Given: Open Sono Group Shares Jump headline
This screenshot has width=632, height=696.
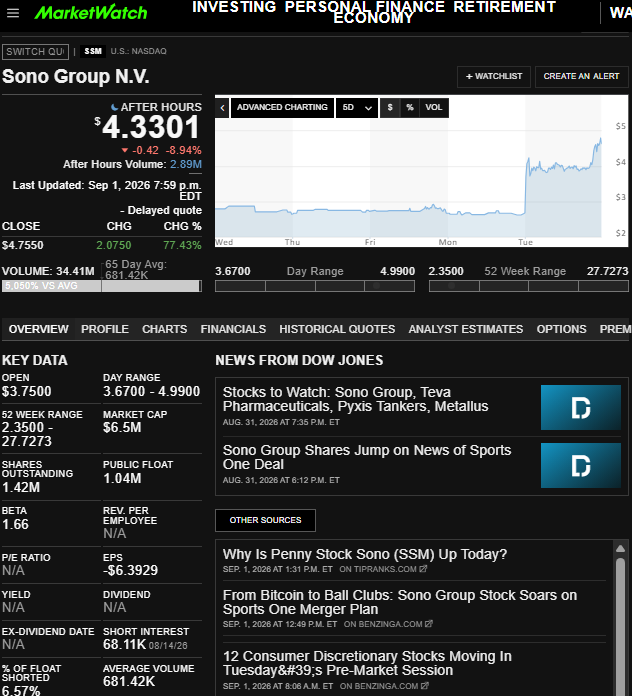Looking at the screenshot, I should tap(367, 457).
